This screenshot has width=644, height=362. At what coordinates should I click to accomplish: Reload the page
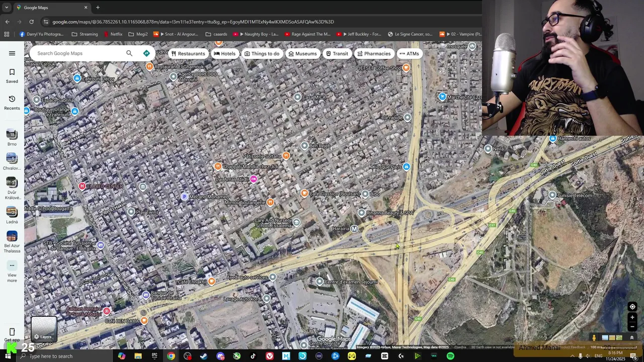click(x=31, y=22)
